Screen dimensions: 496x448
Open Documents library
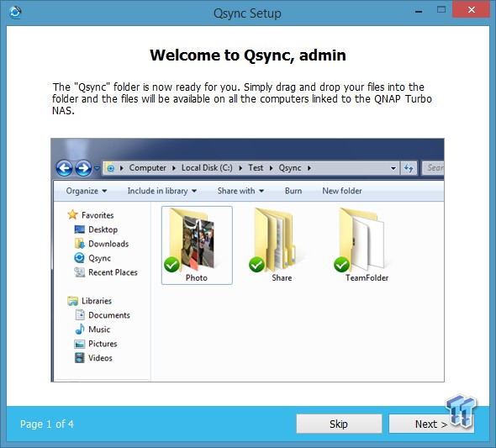pyautogui.click(x=103, y=315)
